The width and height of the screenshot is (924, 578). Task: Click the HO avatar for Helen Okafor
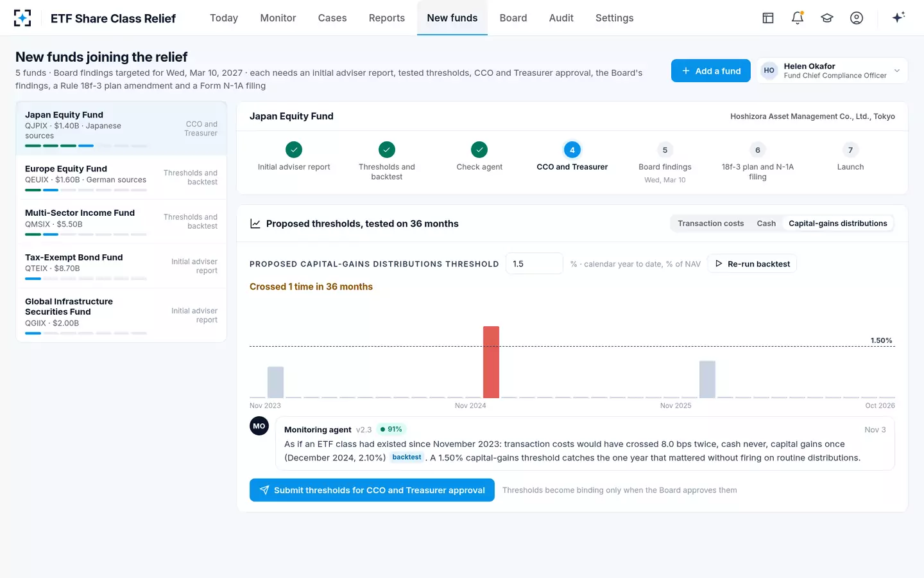tap(769, 71)
